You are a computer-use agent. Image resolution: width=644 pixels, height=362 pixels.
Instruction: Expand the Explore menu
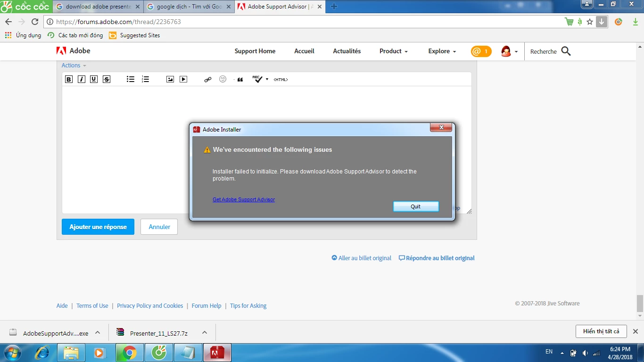(x=442, y=51)
